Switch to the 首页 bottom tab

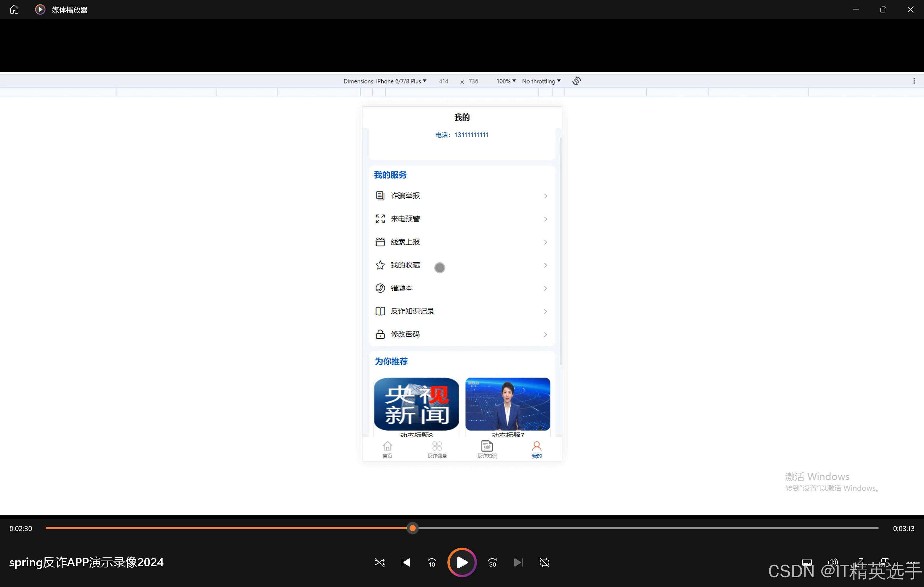(x=387, y=449)
